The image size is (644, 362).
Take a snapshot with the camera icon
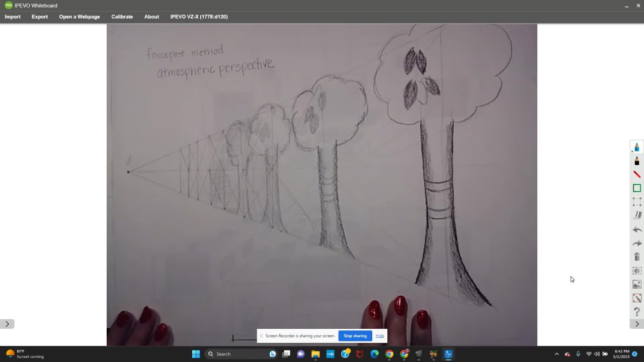(x=636, y=271)
